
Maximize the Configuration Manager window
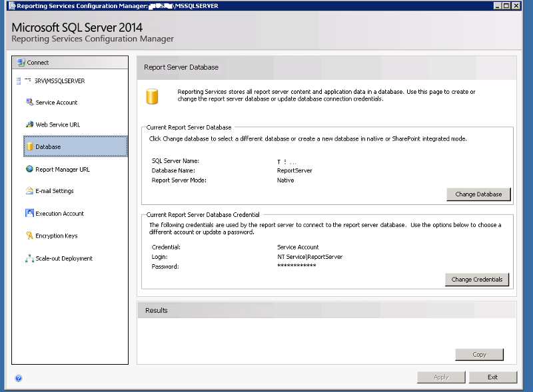pos(506,5)
